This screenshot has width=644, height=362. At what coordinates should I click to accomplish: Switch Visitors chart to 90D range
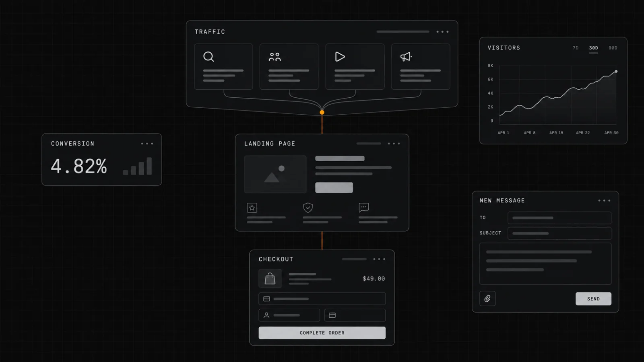tap(613, 48)
